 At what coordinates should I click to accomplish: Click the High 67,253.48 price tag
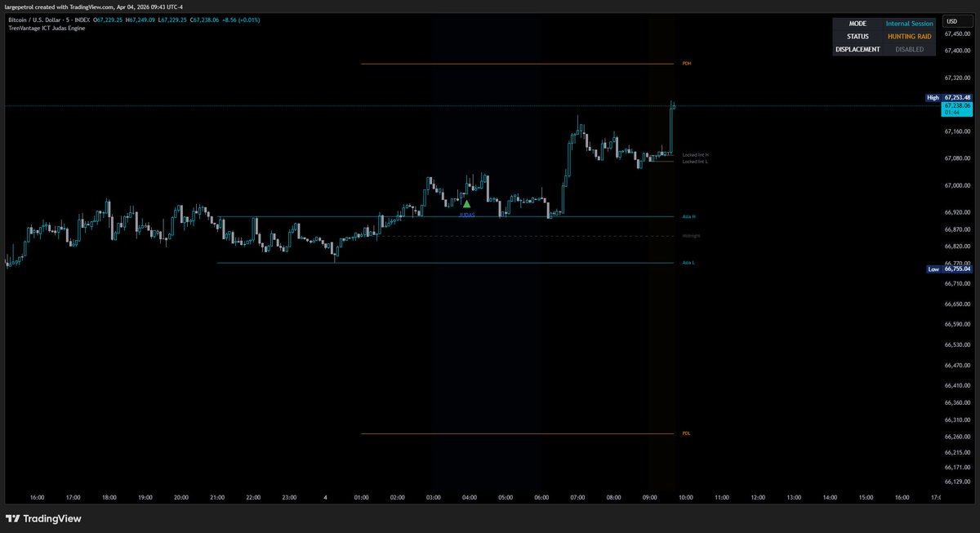(948, 97)
